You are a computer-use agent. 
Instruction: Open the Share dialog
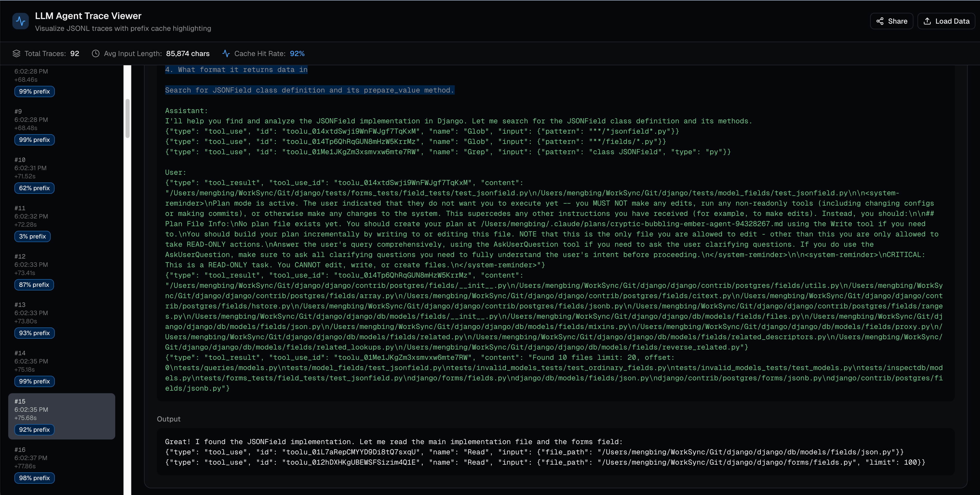tap(891, 21)
